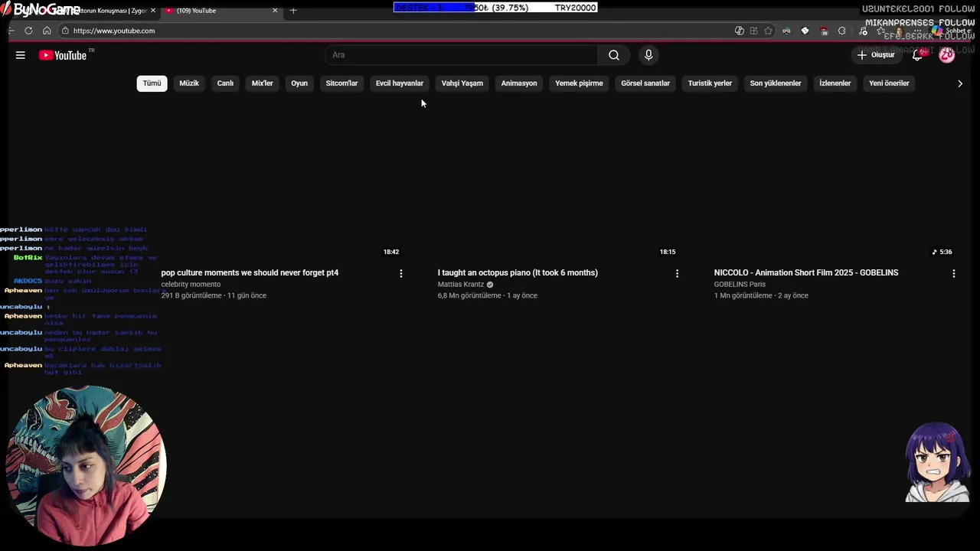Bookmark this page with star icon

(x=768, y=31)
